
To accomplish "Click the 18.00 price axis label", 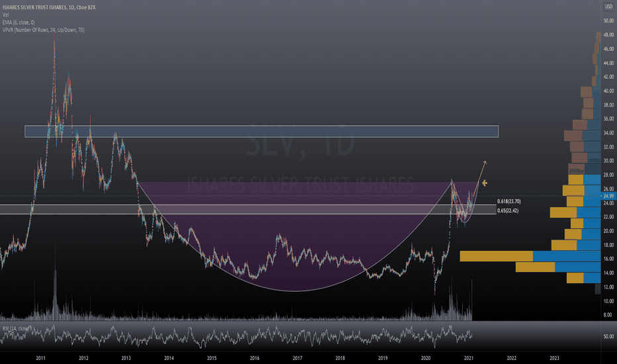I will [x=608, y=245].
